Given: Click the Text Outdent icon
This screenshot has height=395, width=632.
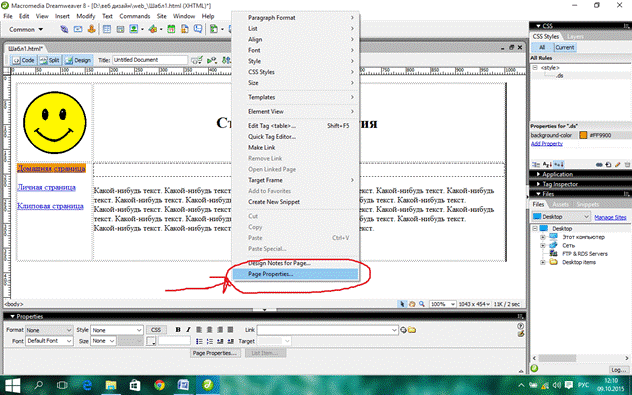Looking at the screenshot, I should click(x=220, y=341).
